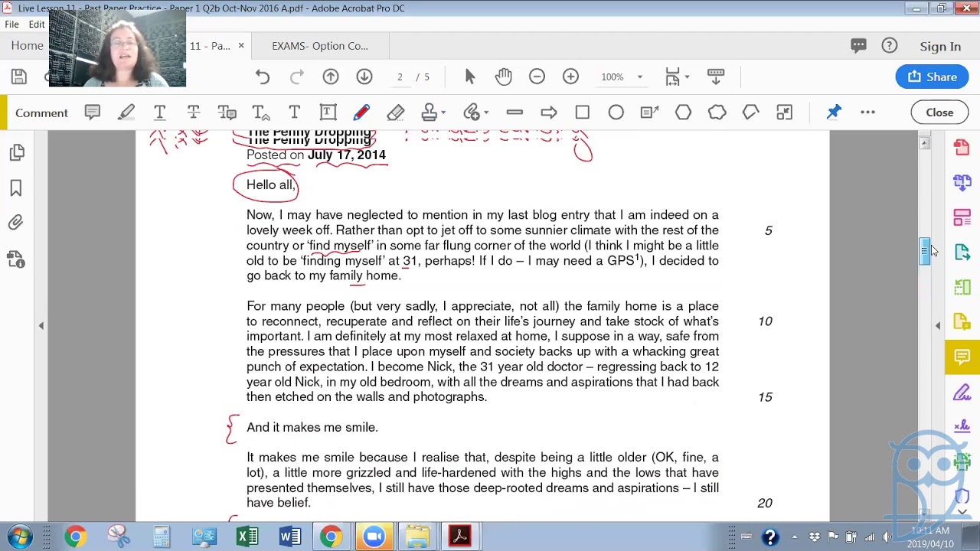
Task: Open the attach file dropdown arrow
Action: 486,113
